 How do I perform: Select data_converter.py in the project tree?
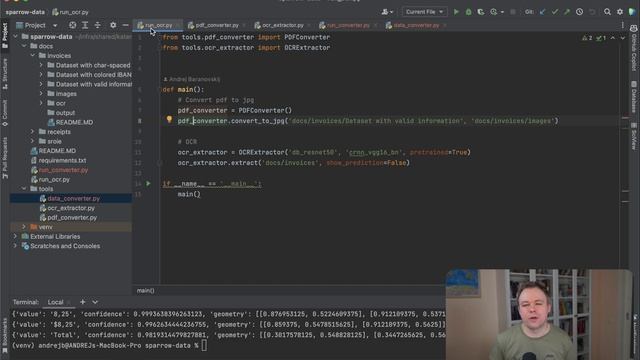tap(73, 198)
